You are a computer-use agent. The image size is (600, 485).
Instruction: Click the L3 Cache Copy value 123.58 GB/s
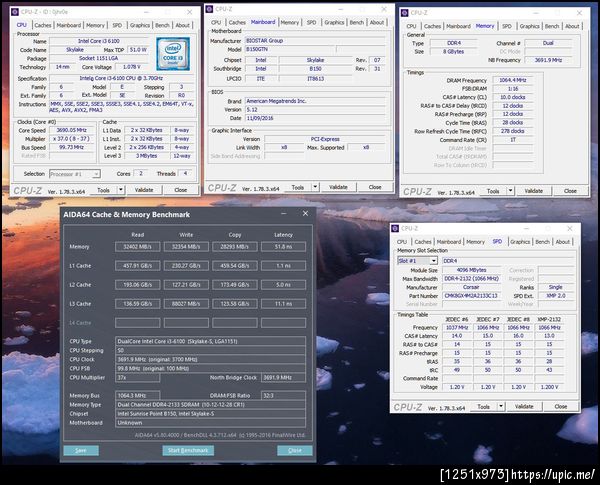click(235, 304)
